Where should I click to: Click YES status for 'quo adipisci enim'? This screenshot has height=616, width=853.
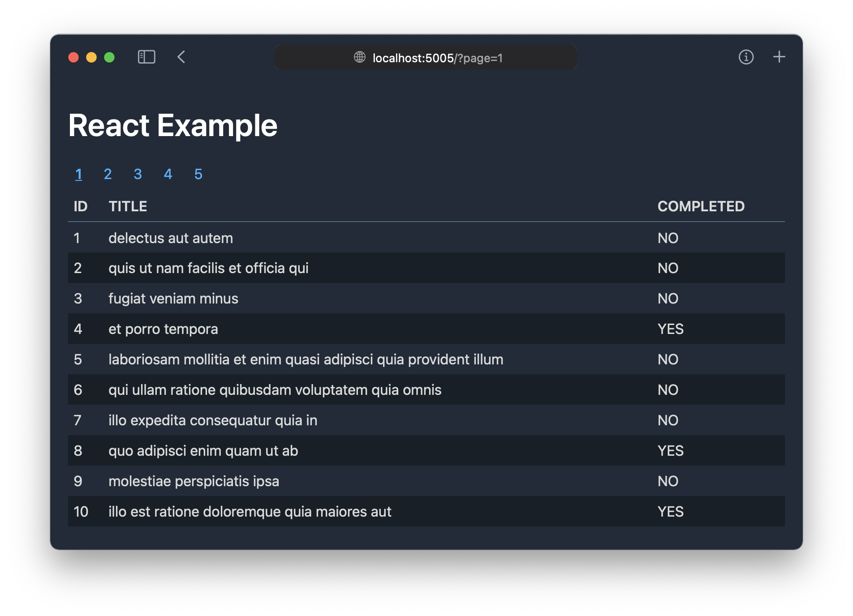tap(671, 451)
